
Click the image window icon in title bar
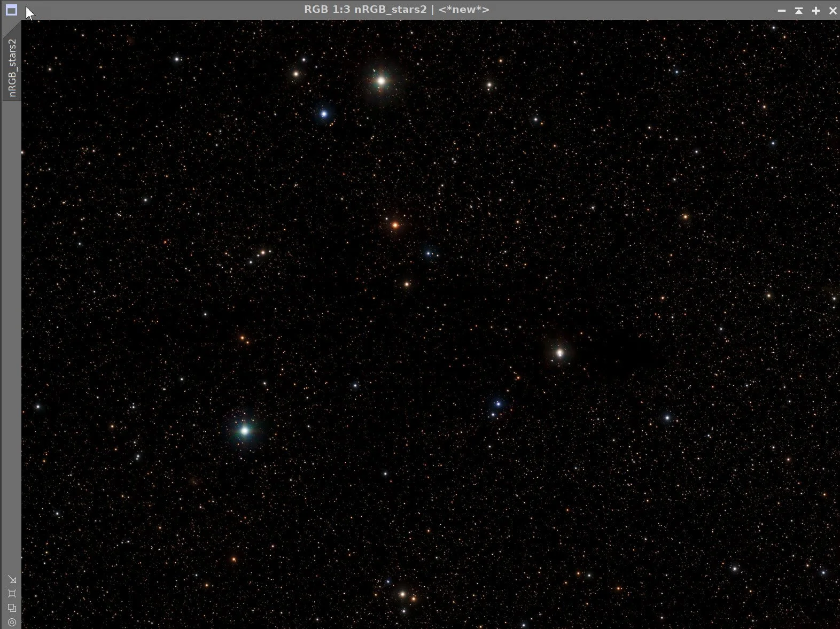11,10
